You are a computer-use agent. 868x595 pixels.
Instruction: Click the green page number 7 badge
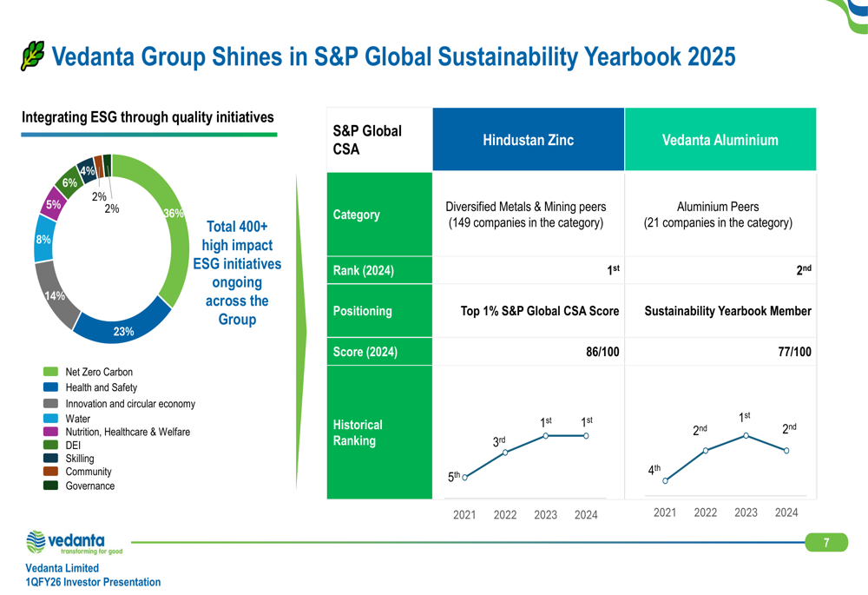826,542
